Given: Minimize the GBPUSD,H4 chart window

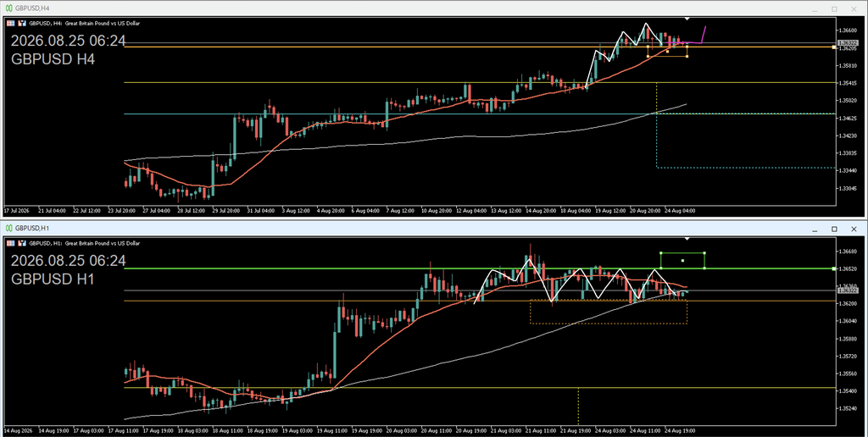Looking at the screenshot, I should [x=815, y=8].
